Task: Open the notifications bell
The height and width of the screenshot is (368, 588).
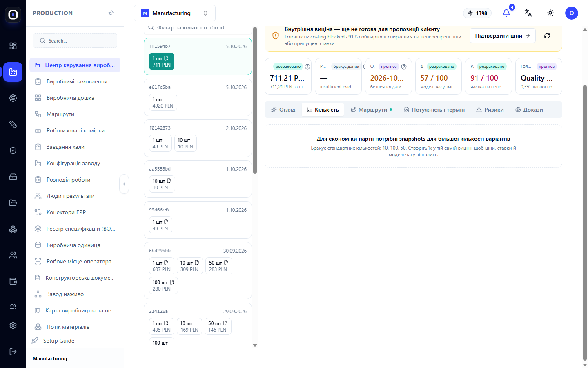Action: point(506,13)
